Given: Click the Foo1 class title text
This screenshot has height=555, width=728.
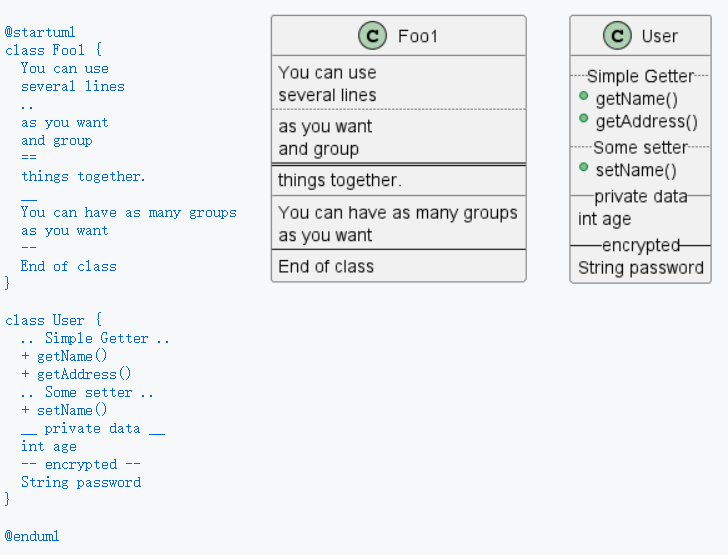Looking at the screenshot, I should point(418,36).
